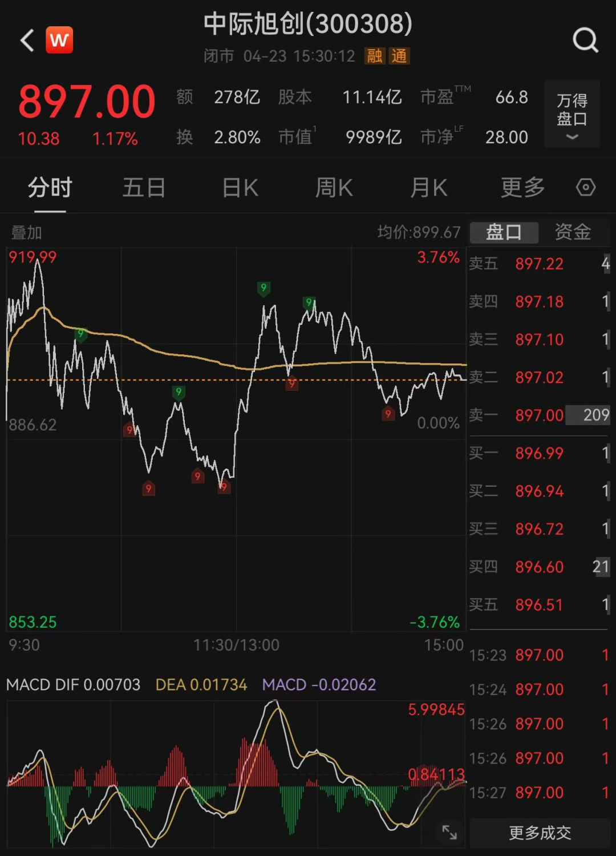The height and width of the screenshot is (856, 616).
Task: Click the chart settings gear icon beside 更多
Action: 586,187
